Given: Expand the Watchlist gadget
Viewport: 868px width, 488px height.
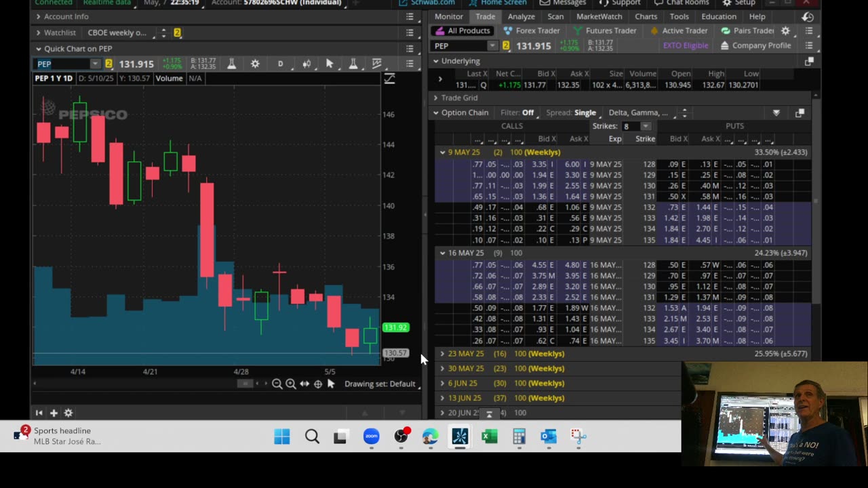Looking at the screenshot, I should pos(38,33).
